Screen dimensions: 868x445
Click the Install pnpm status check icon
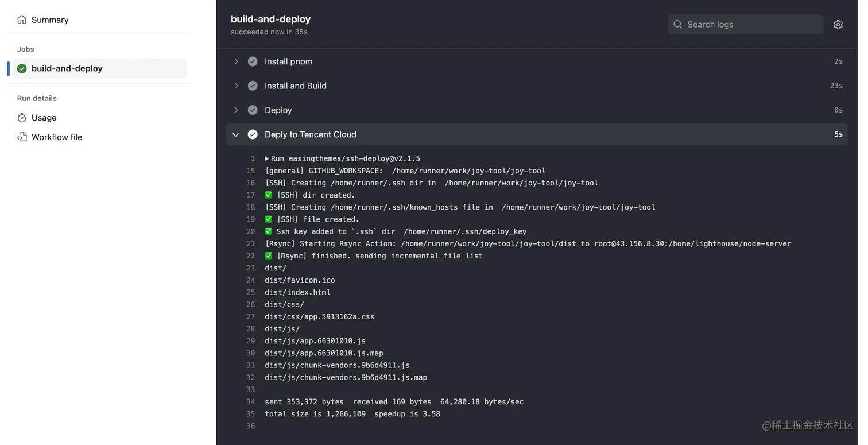[x=253, y=61]
